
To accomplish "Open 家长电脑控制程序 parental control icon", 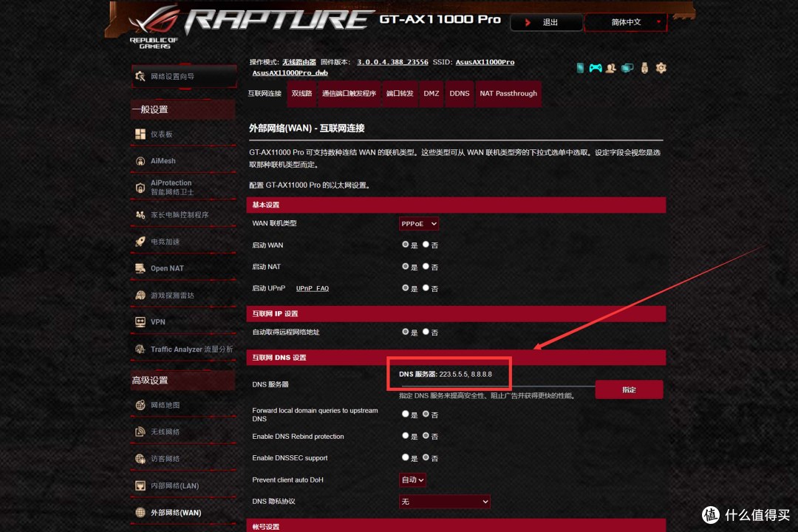I will coord(140,215).
